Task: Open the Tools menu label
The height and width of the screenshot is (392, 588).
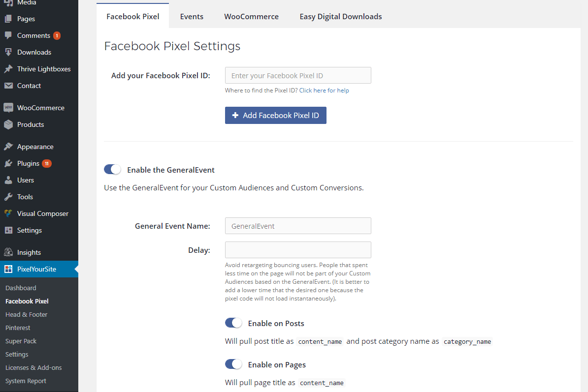Action: click(25, 197)
